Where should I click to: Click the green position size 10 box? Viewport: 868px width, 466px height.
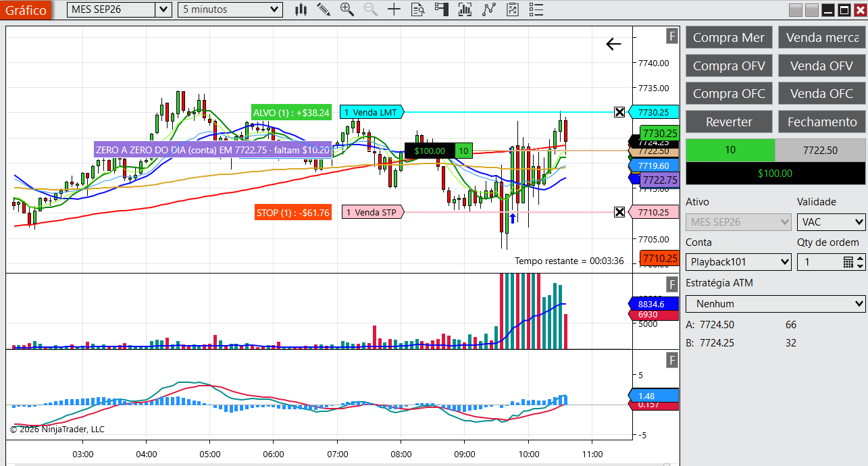tap(730, 150)
